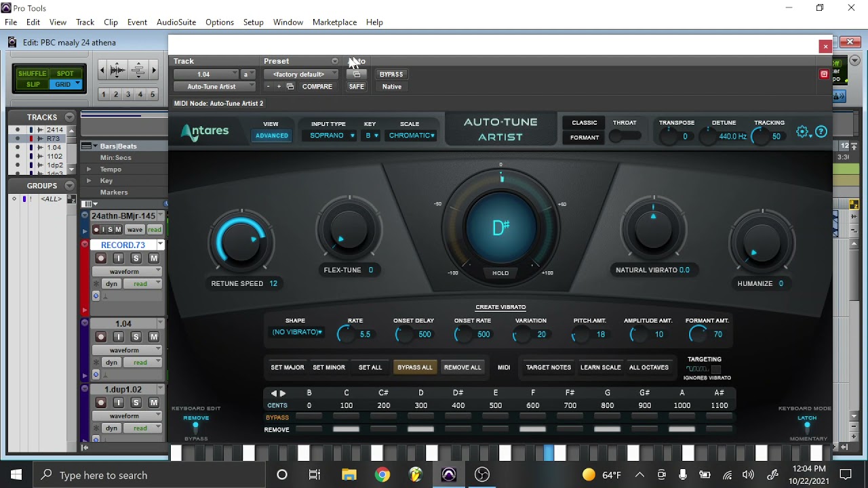Open Pro Tools icon in taskbar
Screen dimensions: 868x488
[449, 474]
